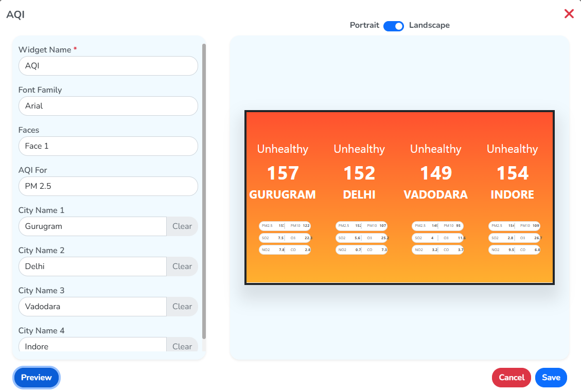This screenshot has width=581, height=392.
Task: Click Delhi's NO2 CO pollutant pill
Action: (x=361, y=250)
